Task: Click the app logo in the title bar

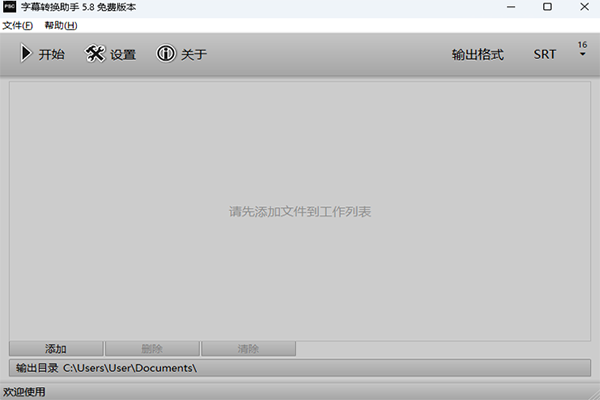Action: point(9,7)
